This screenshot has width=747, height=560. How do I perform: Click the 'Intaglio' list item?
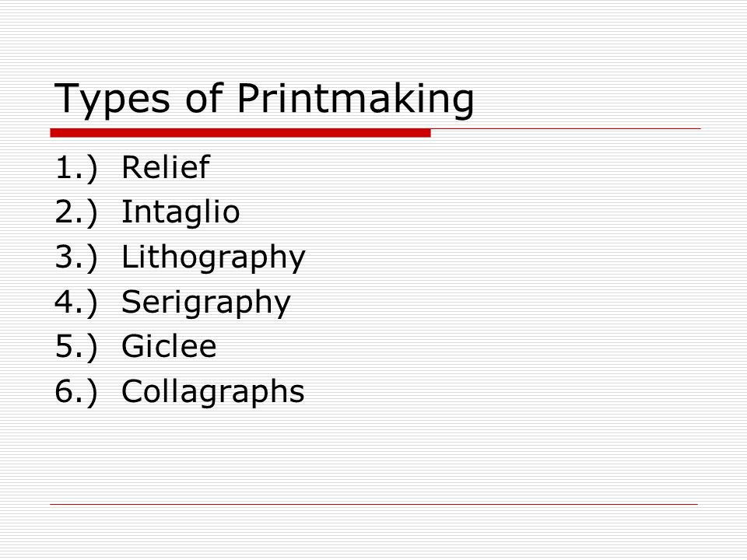pyautogui.click(x=181, y=212)
